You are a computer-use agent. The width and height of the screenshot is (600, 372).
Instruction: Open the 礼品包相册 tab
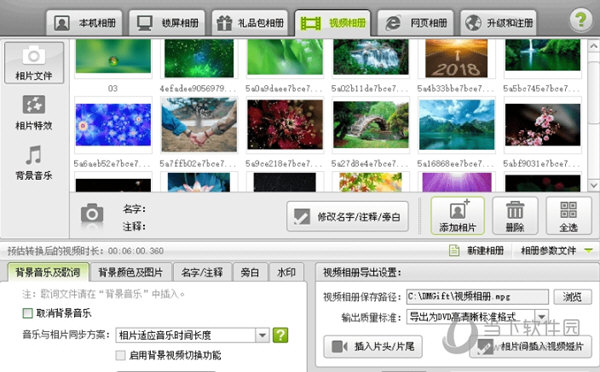coord(250,23)
